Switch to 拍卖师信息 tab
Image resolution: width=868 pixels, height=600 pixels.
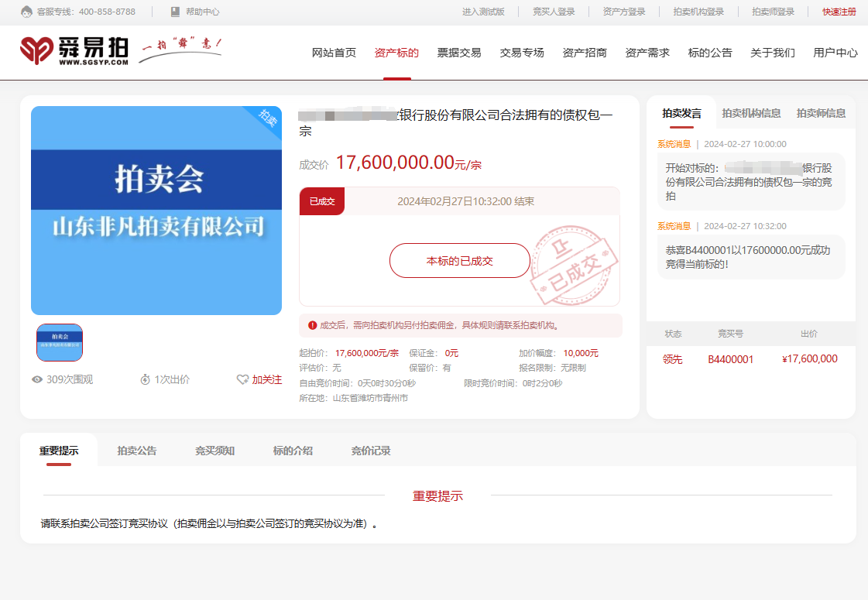point(821,114)
